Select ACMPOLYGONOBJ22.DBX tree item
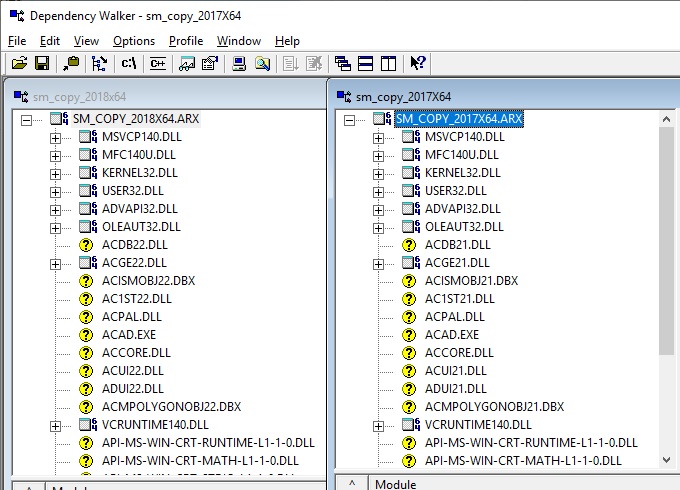 click(171, 407)
